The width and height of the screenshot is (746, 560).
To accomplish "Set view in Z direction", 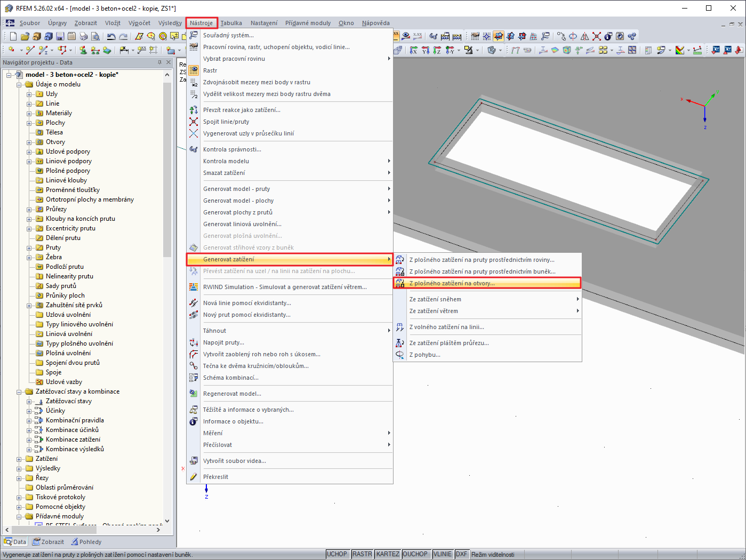I will (x=437, y=50).
